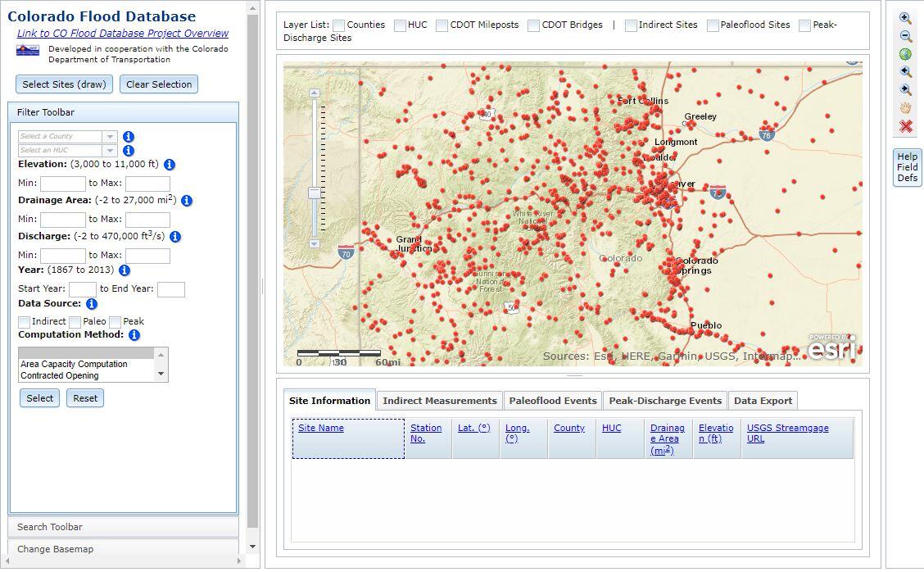Viewport: 924px width, 572px height.
Task: Click the End Year input field
Action: point(171,289)
